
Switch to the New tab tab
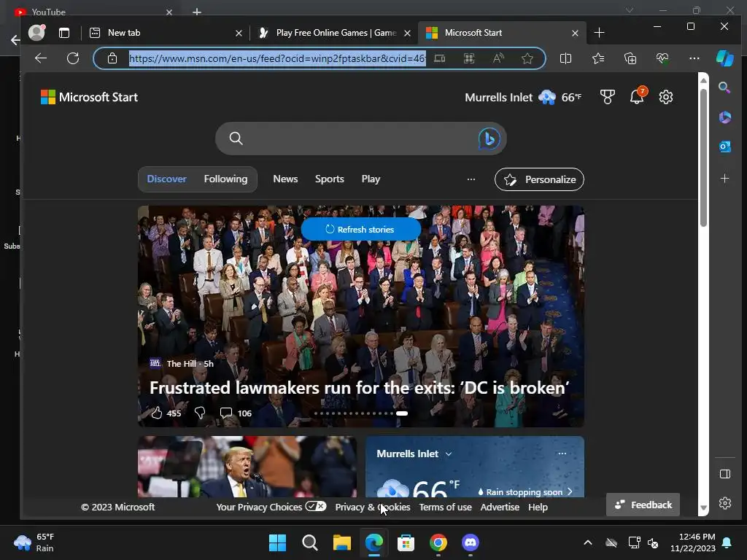(164, 33)
